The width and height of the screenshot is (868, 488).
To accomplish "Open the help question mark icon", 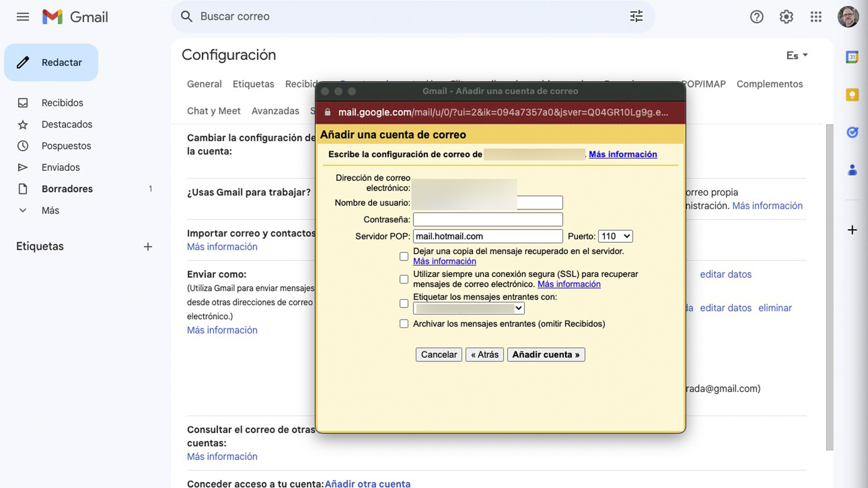I will tap(757, 17).
